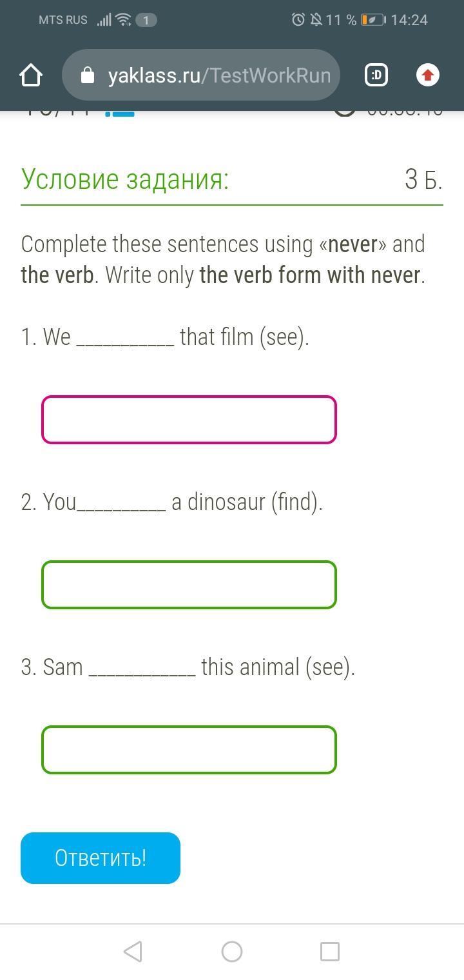Tap the red update arrow icon
Screen dimensions: 464x980
click(x=428, y=75)
